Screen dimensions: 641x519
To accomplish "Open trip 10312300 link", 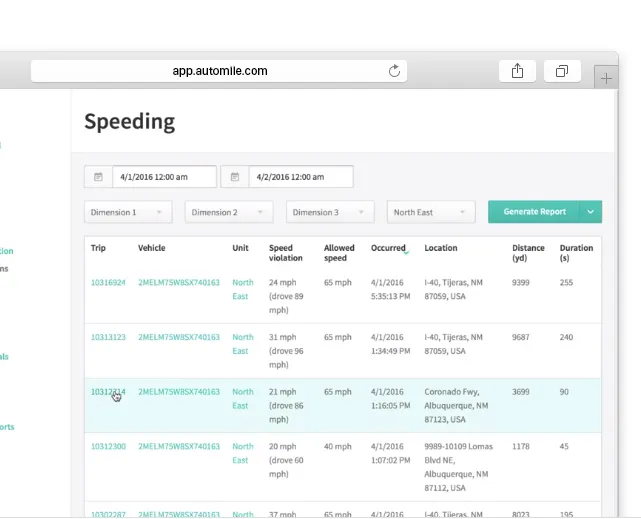I will (108, 446).
